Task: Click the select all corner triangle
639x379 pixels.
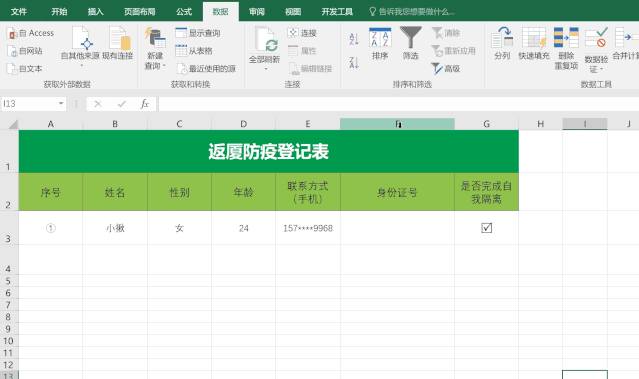Action: point(13,124)
